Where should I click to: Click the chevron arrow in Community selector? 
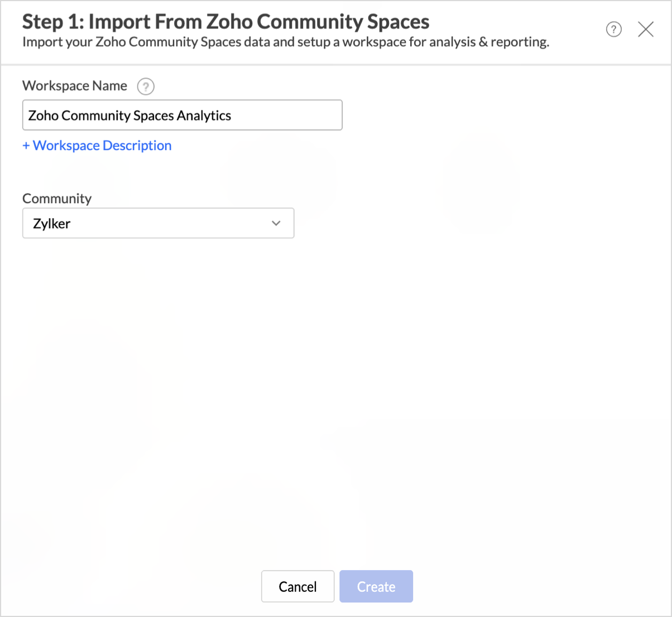276,223
